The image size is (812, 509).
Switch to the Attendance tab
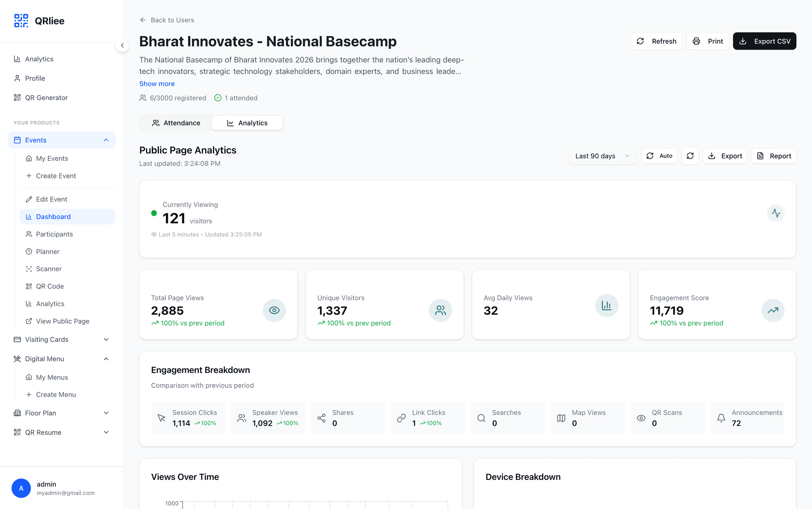tap(176, 123)
